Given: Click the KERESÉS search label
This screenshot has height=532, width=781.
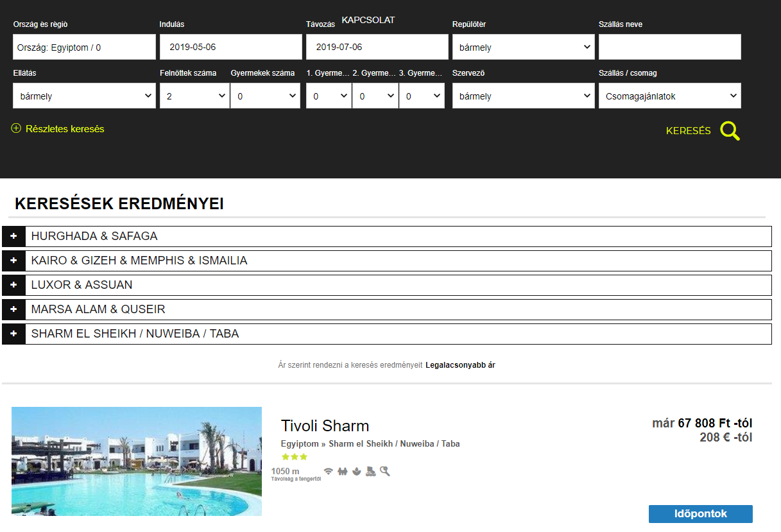Looking at the screenshot, I should (x=689, y=131).
